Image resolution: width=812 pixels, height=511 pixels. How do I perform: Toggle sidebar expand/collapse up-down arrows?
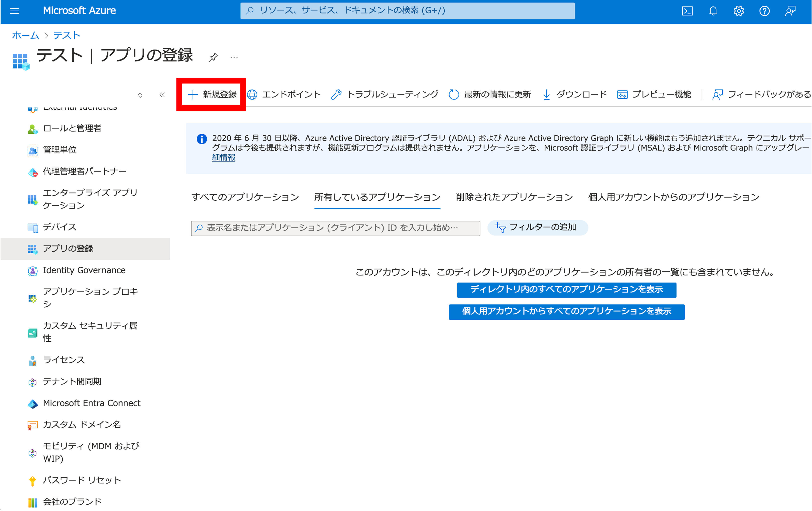click(x=140, y=95)
